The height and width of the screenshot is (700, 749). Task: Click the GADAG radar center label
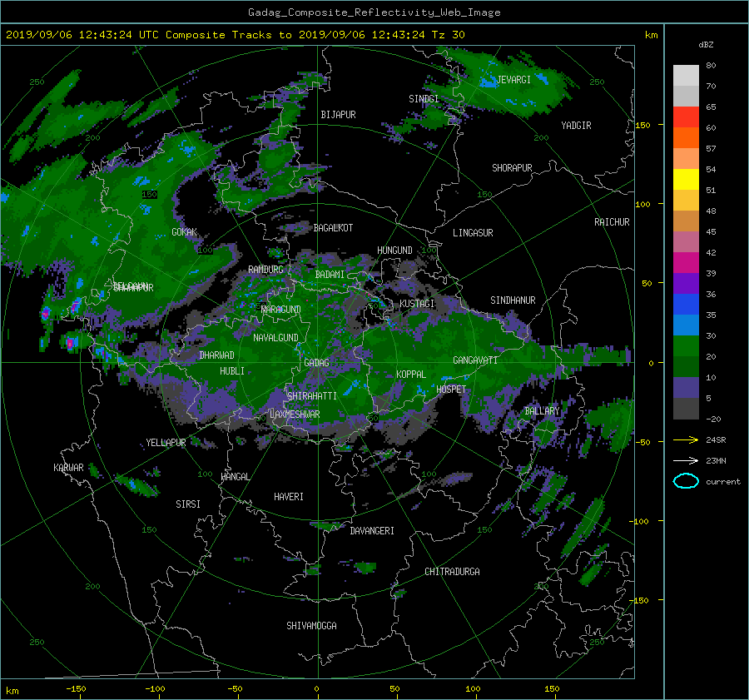[x=316, y=363]
